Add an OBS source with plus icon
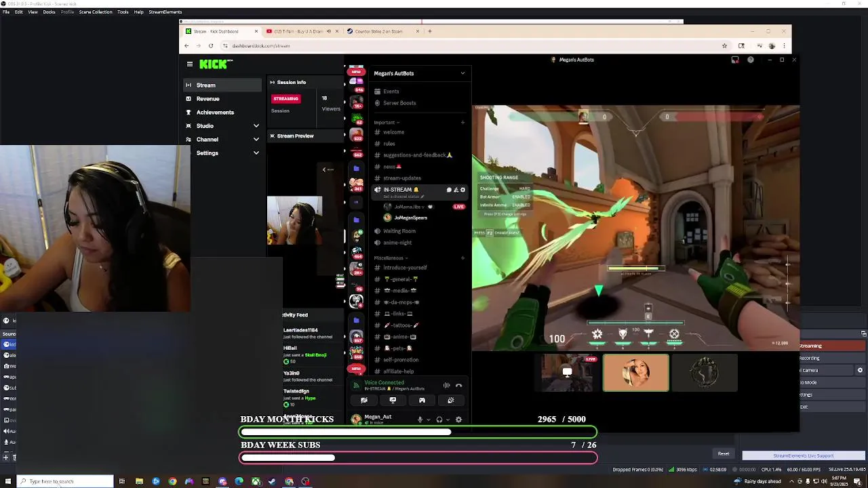The height and width of the screenshot is (488, 868). pos(5,457)
